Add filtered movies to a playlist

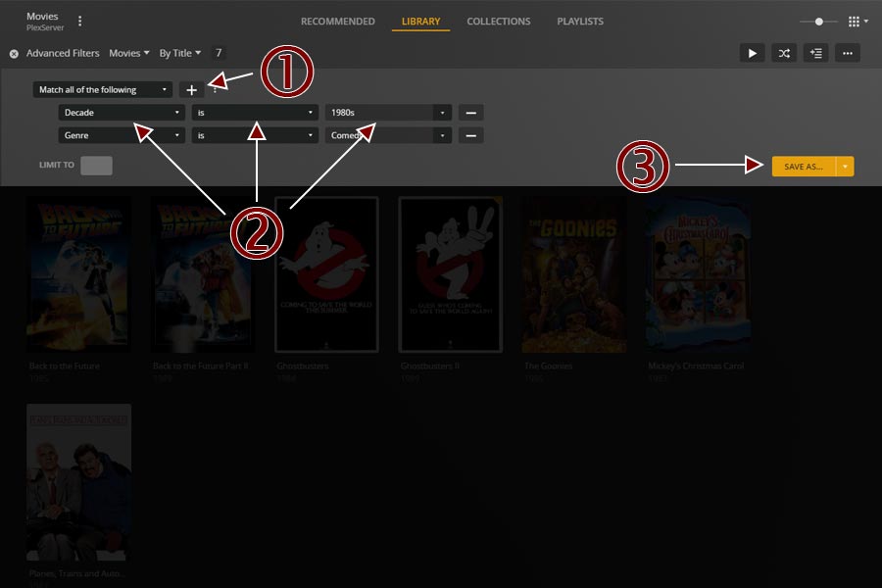pos(815,54)
